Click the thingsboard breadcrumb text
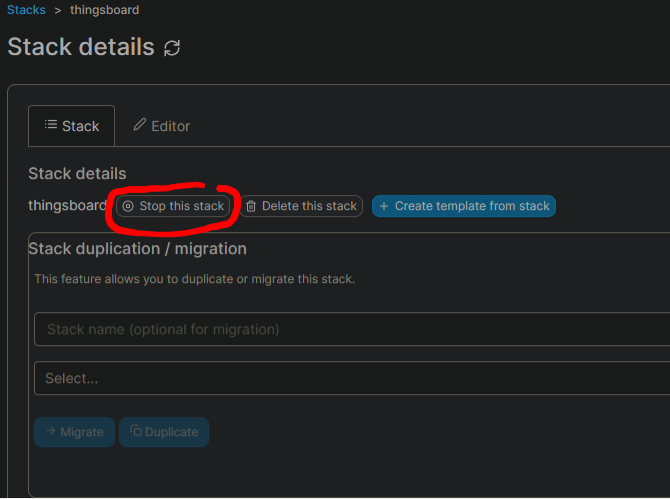This screenshot has width=670, height=499. pyautogui.click(x=104, y=10)
